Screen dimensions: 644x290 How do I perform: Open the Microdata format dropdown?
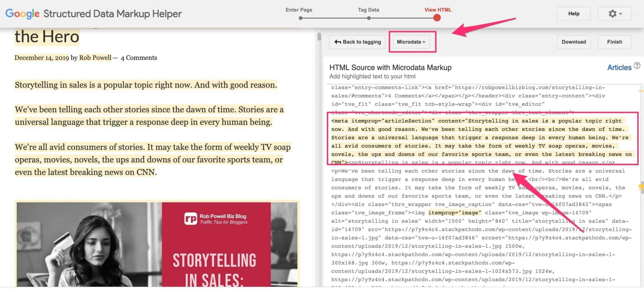pos(411,42)
